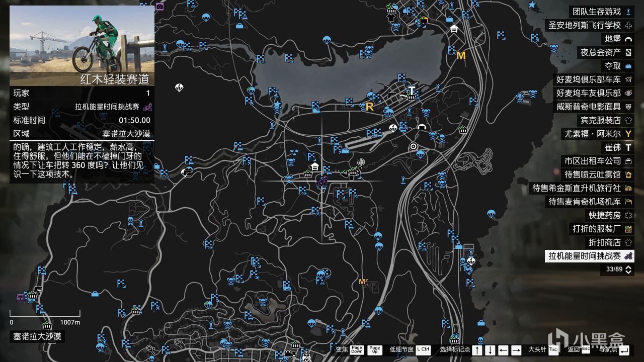The height and width of the screenshot is (362, 644).
Task: Choose 快捷药房 from the legend list
Action: (x=610, y=215)
